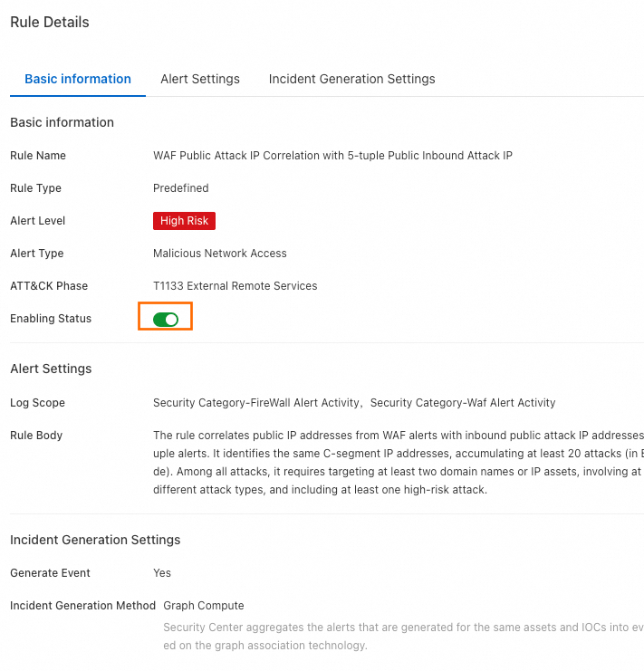Click the ATT&CK Phase field label
The height and width of the screenshot is (671, 644).
point(49,286)
